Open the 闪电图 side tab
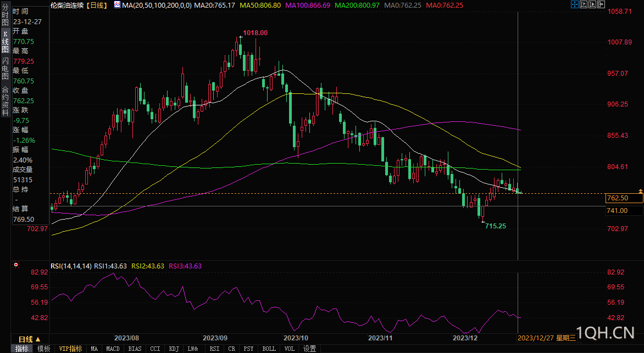644x353 pixels. (5, 69)
